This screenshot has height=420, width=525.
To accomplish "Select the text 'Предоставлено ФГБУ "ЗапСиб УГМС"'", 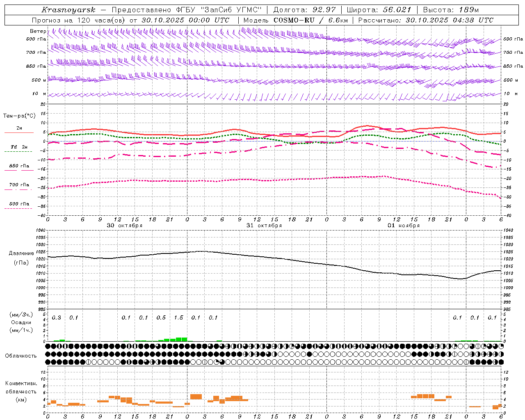I will [187, 10].
